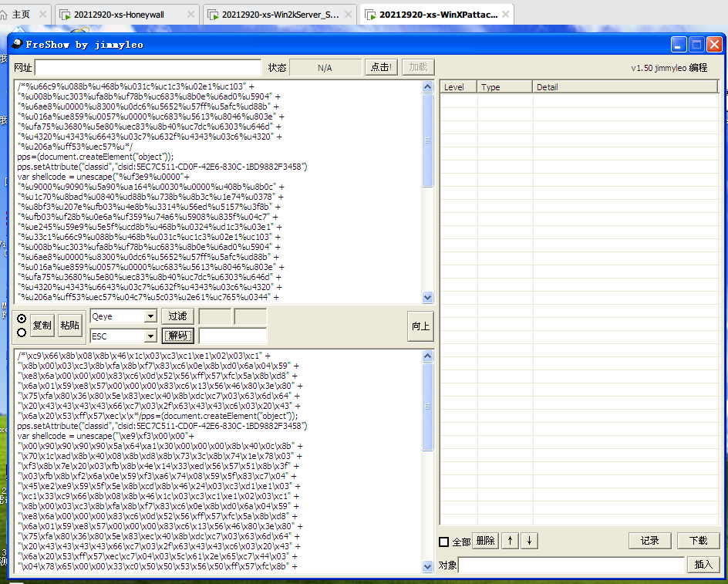The width and height of the screenshot is (728, 584).
Task: Open the 主页 home tab
Action: click(x=20, y=15)
